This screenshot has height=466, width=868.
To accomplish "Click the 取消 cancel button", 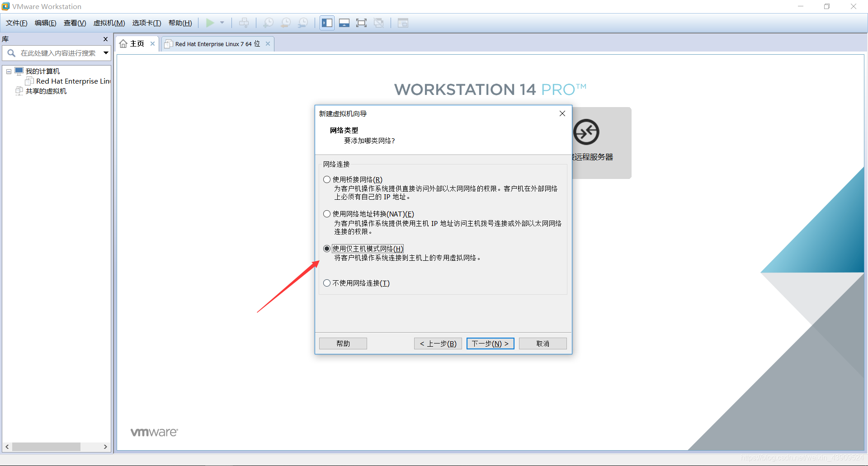I will (x=543, y=344).
